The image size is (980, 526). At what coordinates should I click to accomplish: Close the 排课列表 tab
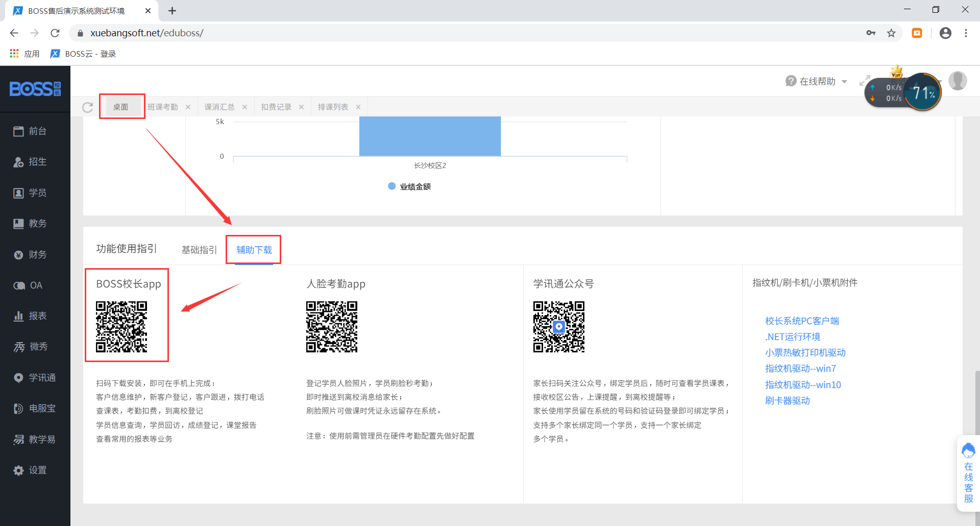tap(358, 107)
